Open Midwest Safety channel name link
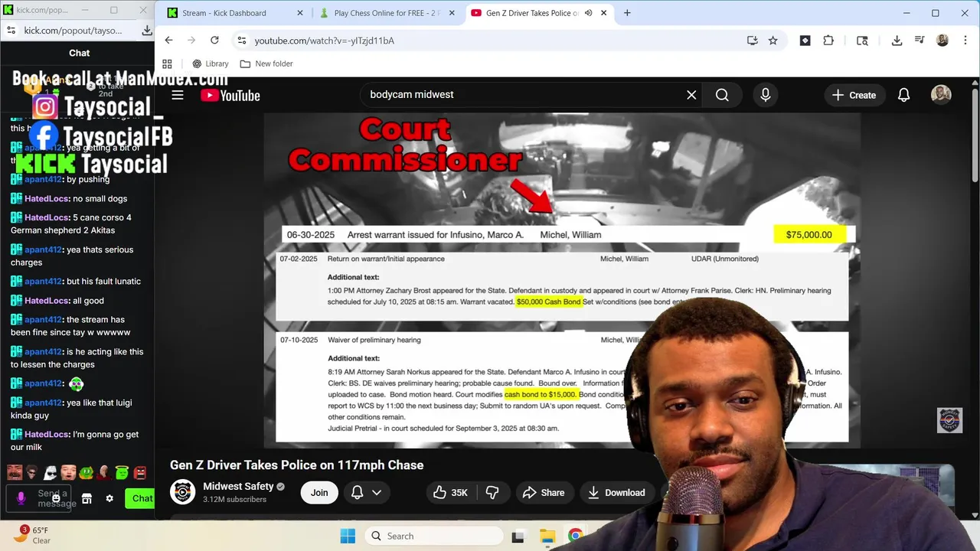The image size is (980, 551). (238, 486)
